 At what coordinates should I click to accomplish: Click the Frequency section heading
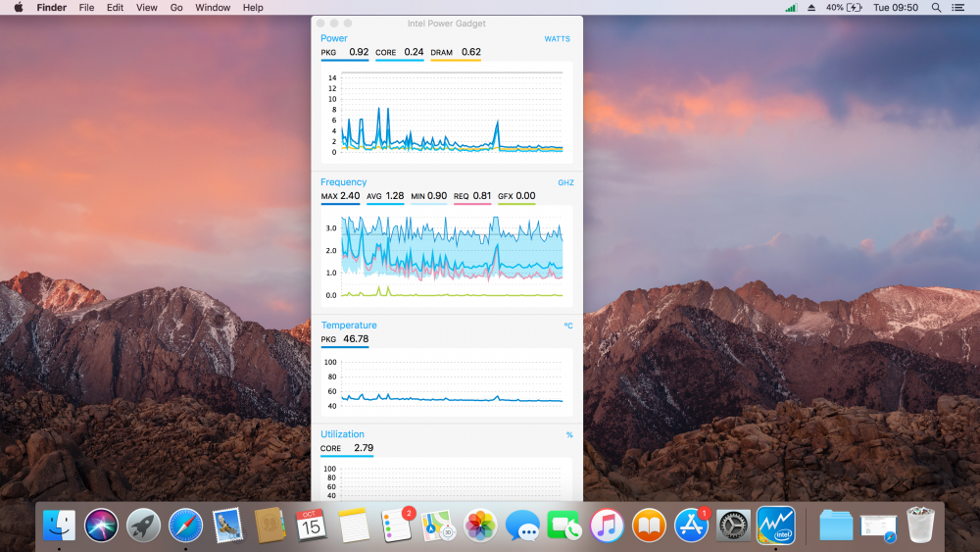(x=343, y=182)
